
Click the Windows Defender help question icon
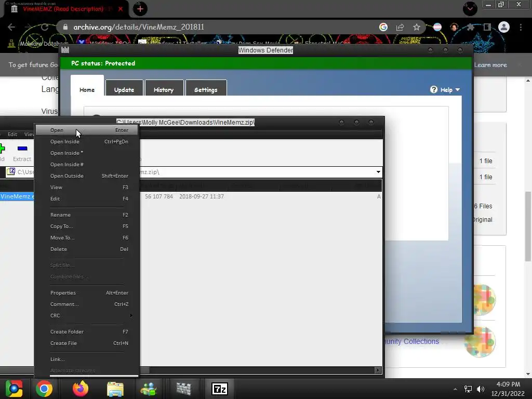(x=434, y=89)
